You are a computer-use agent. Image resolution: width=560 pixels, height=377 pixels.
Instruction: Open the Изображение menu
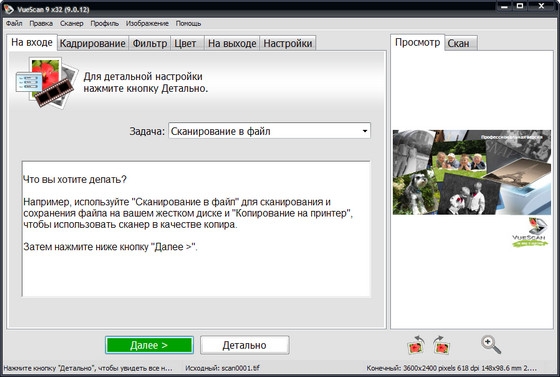point(147,24)
